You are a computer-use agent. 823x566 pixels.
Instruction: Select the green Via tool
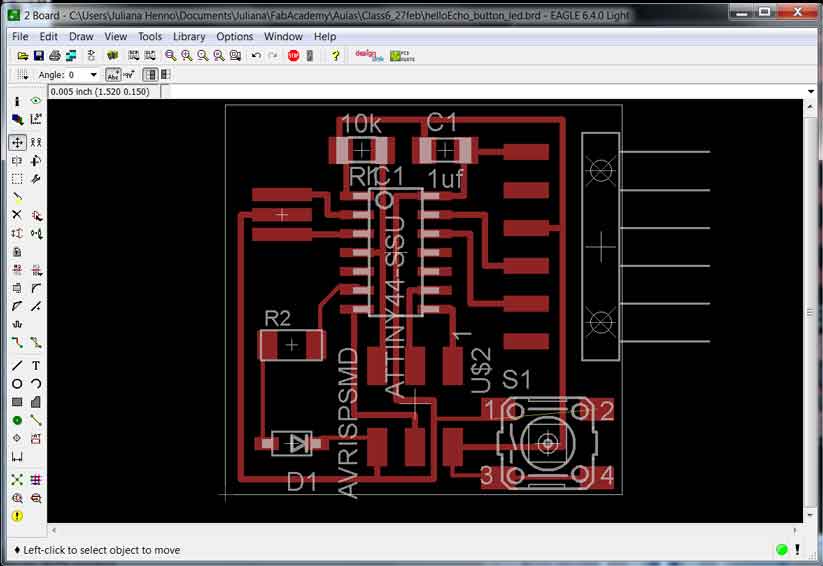tap(17, 420)
